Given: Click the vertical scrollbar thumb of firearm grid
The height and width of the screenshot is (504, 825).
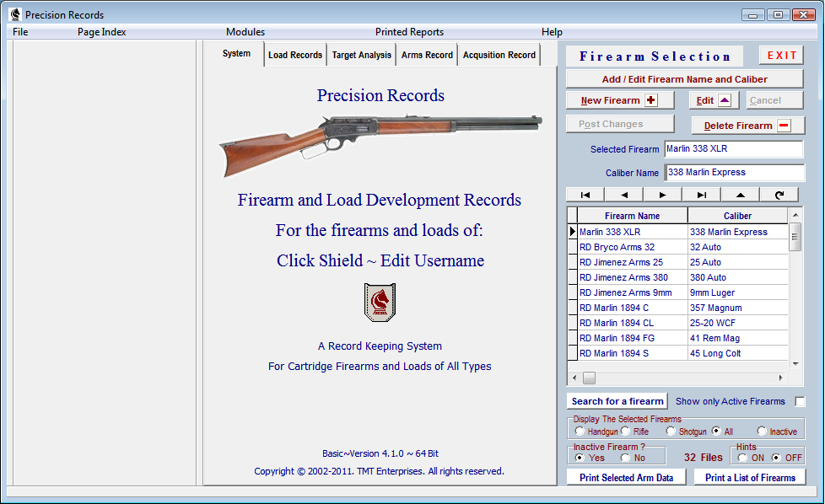Looking at the screenshot, I should [795, 237].
